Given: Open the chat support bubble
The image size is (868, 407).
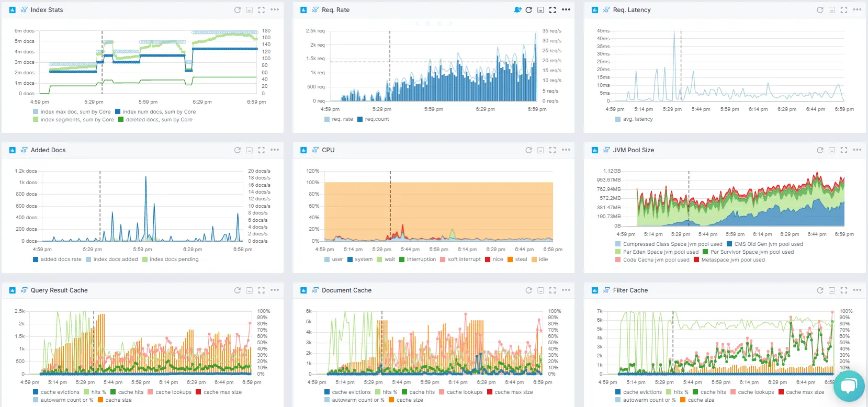Looking at the screenshot, I should [848, 387].
